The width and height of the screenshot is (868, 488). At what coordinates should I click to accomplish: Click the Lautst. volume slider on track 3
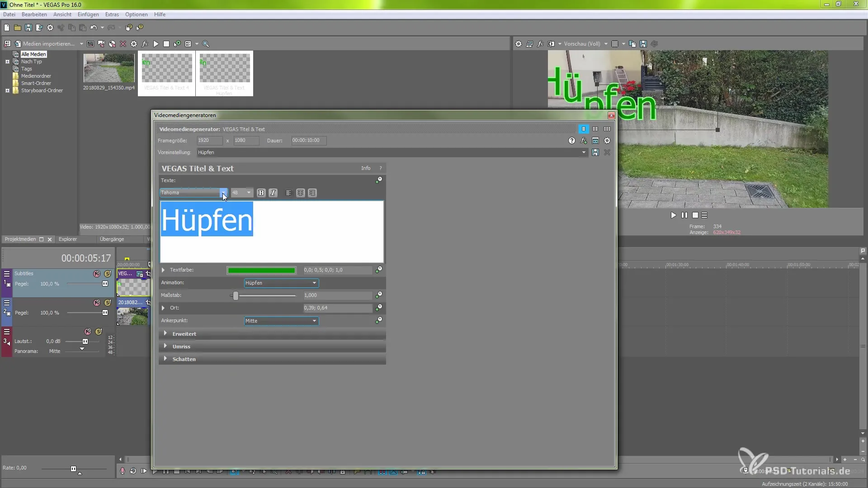click(x=85, y=342)
